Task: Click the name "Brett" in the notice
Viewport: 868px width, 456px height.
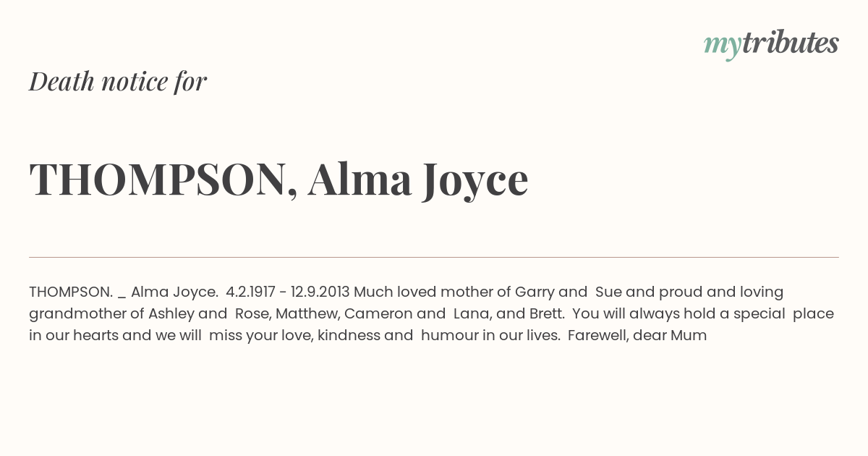Action: [545, 314]
